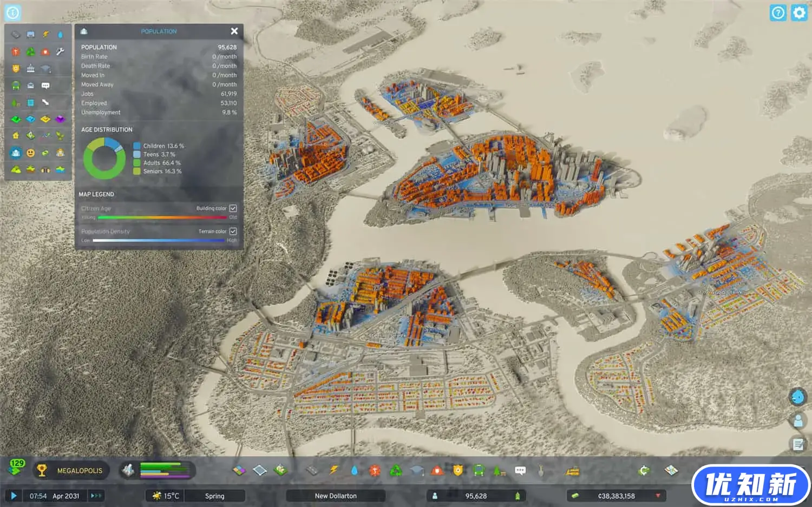Viewport: 812px width, 507px height.
Task: Change simulation speed with triple arrows
Action: pos(96,496)
